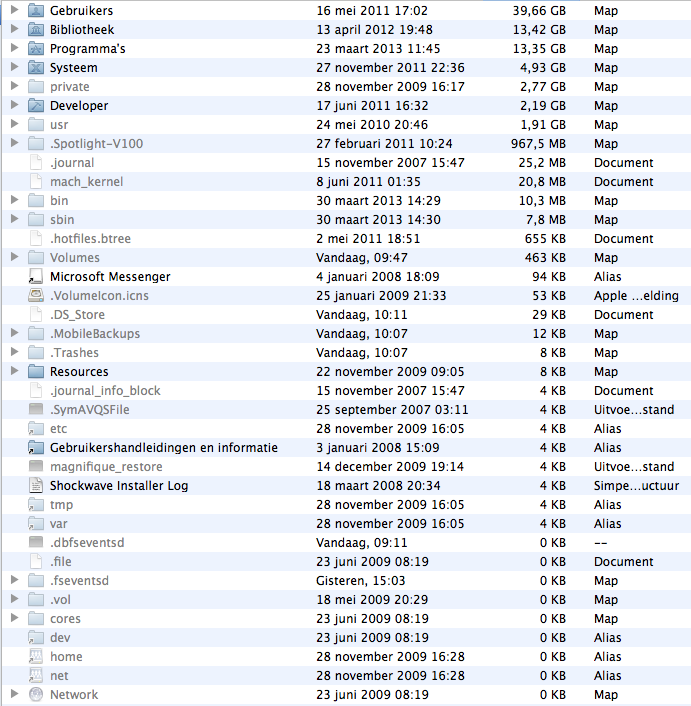Select the .journal_info_block file name
The height and width of the screenshot is (706, 691).
point(105,390)
